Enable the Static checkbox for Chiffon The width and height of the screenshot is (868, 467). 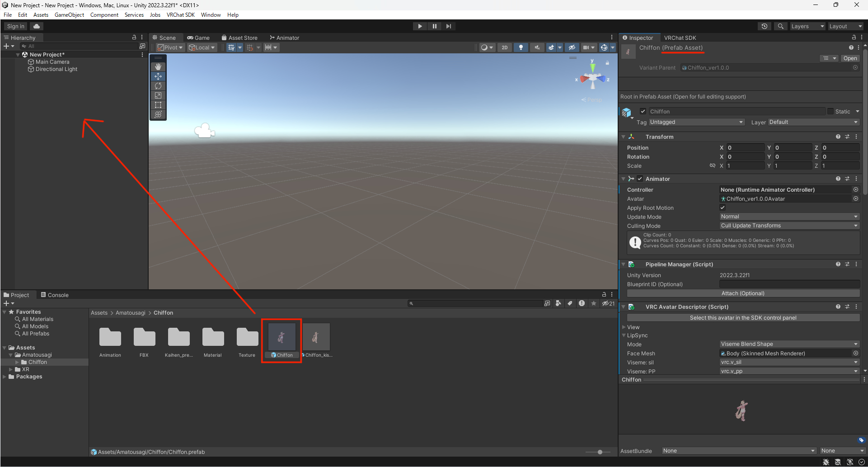point(830,111)
